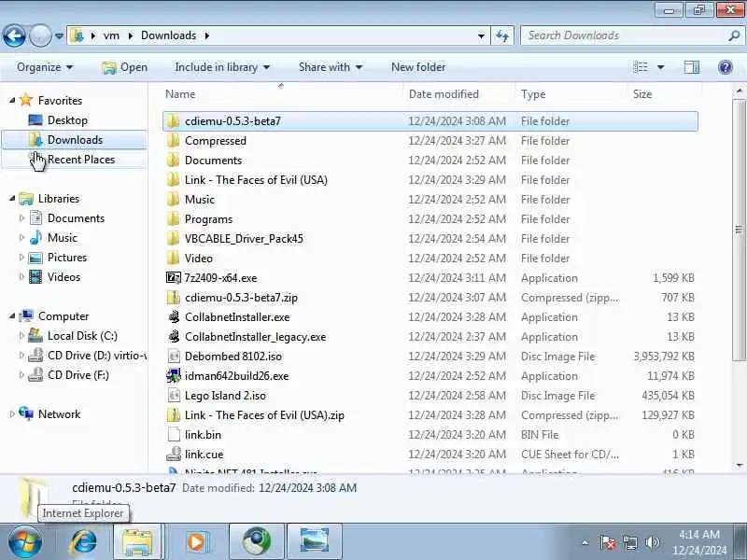
Task: Open the Windows Start menu
Action: click(25, 542)
